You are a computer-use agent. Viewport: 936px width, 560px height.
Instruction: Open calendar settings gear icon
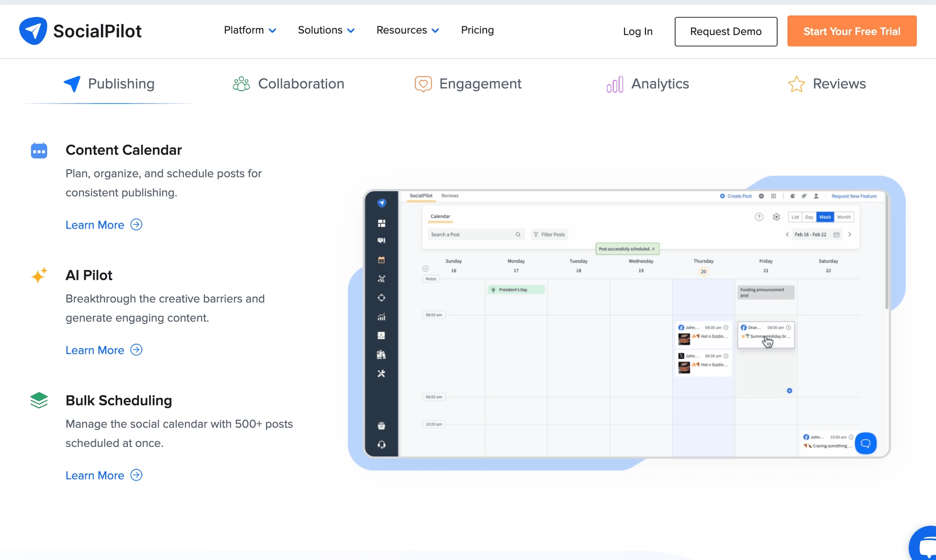(x=777, y=217)
